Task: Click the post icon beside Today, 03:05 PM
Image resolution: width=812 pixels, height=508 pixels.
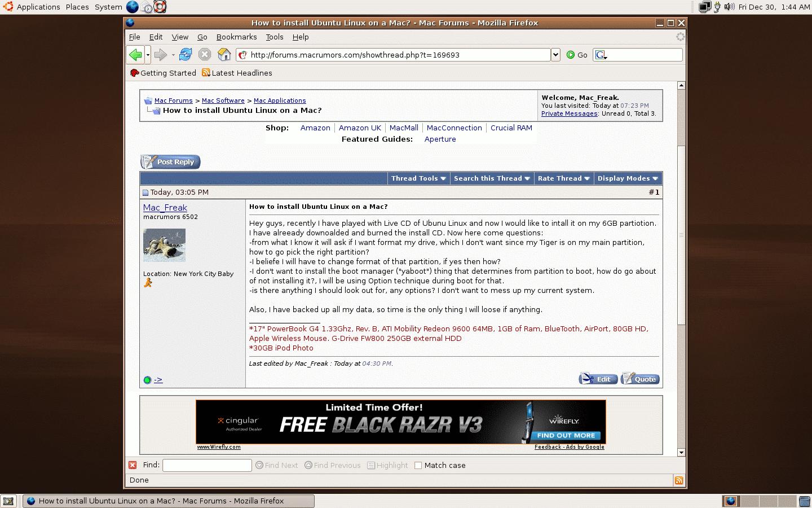Action: [x=145, y=193]
